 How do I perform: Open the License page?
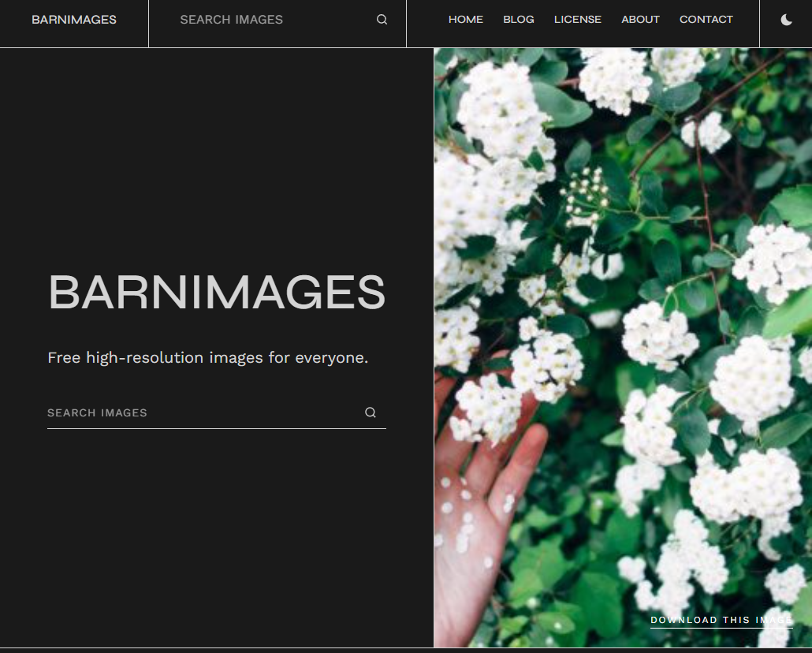[x=577, y=20]
